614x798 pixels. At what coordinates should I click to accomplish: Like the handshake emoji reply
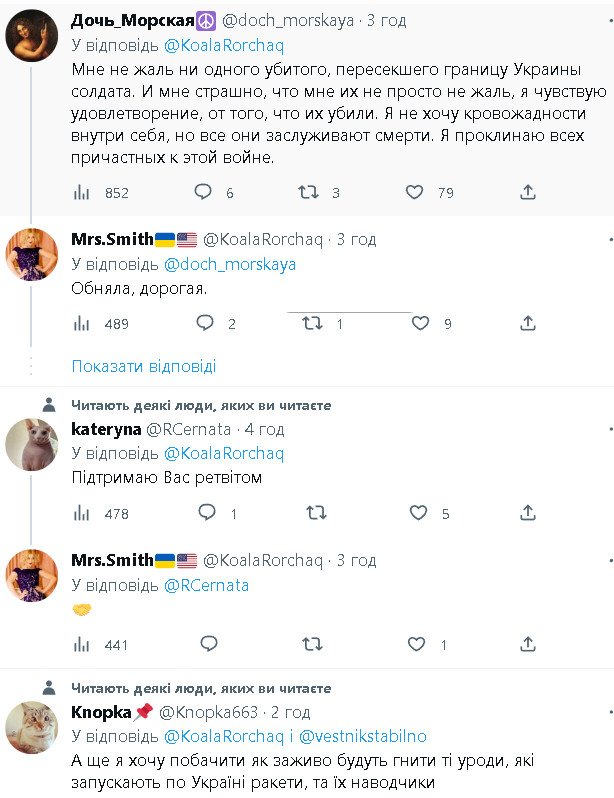click(x=419, y=644)
